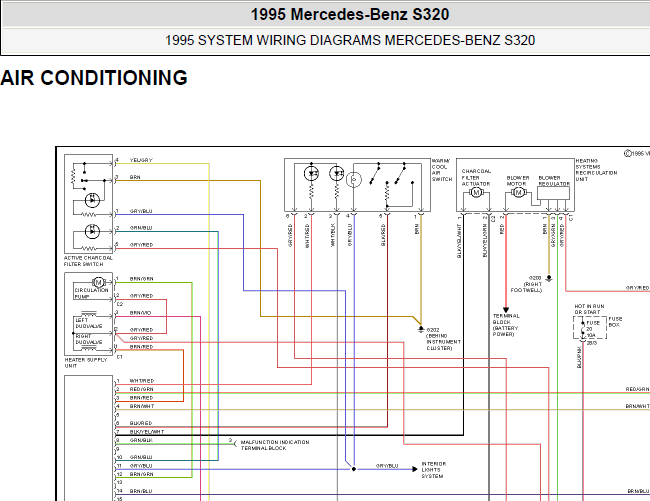Click the 'BLK/RED' label at pin 6 on left
Image resolution: width=650 pixels, height=501 pixels.
141,423
